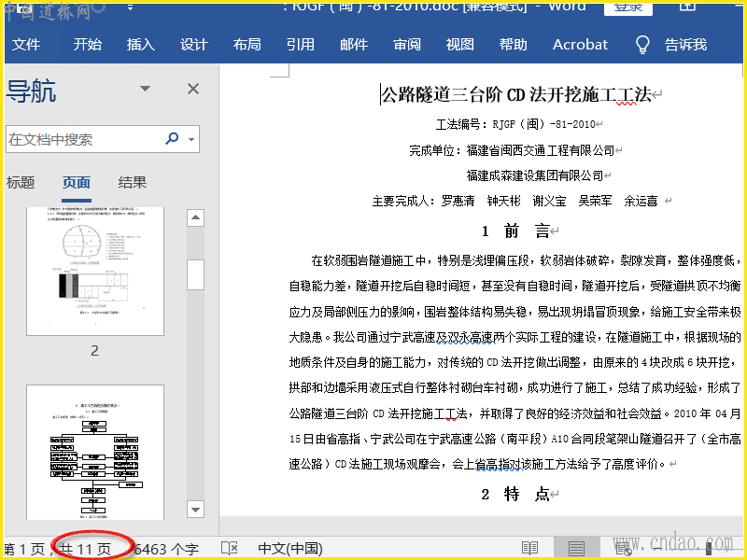Switch to Print Layout view icon
The image size is (747, 560).
tap(576, 549)
